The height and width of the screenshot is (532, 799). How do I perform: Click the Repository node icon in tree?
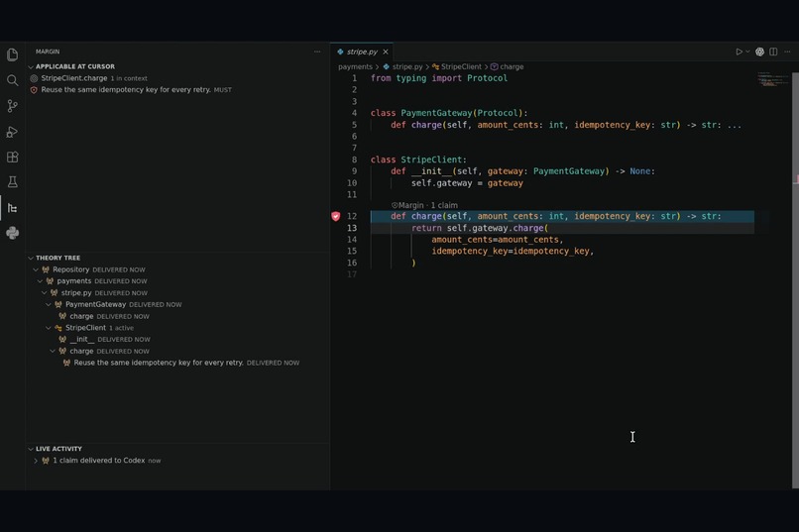pos(46,269)
